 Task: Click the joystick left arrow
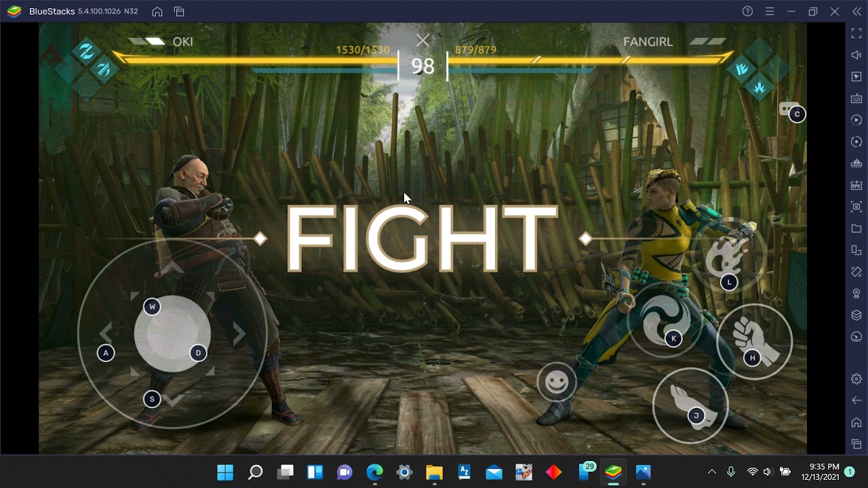point(106,333)
